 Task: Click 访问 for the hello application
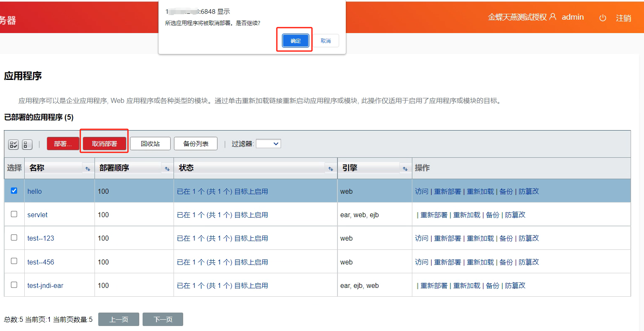pos(422,191)
